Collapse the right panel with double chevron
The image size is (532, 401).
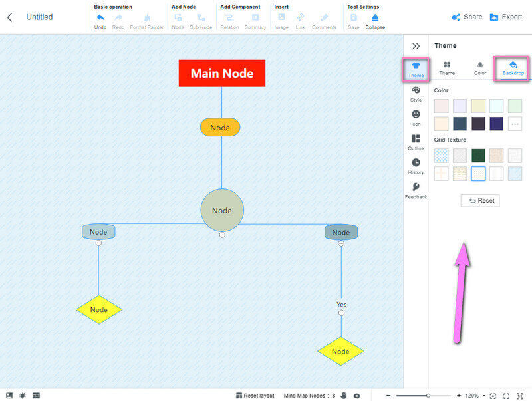click(416, 46)
